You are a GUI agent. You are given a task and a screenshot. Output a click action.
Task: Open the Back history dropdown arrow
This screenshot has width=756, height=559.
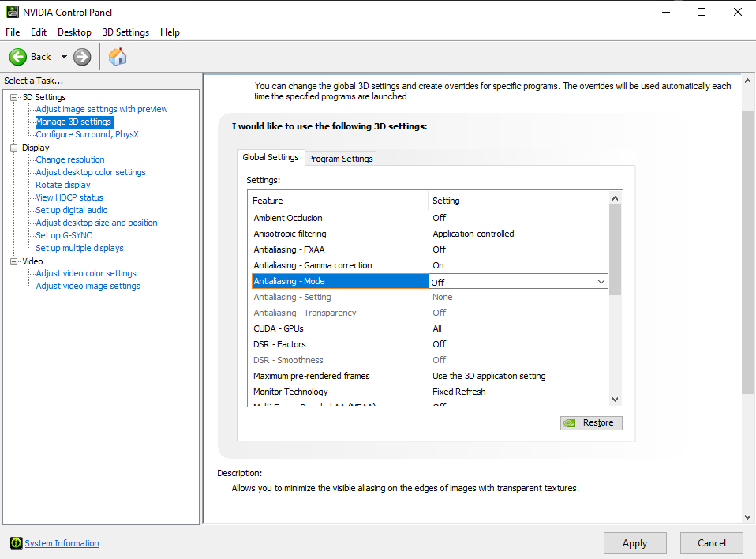pyautogui.click(x=64, y=57)
